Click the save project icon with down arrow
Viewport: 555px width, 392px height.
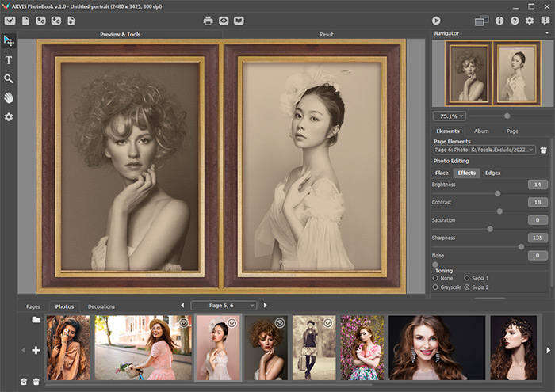tap(56, 21)
